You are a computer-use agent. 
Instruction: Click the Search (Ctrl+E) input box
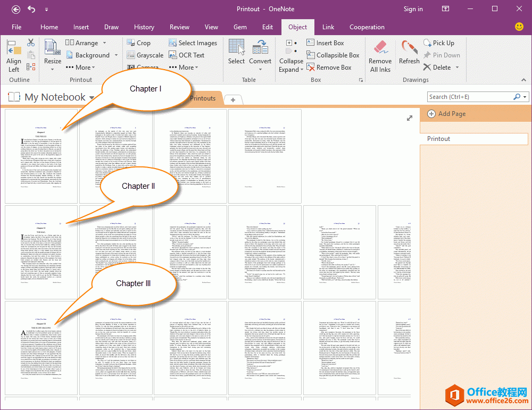pos(469,97)
